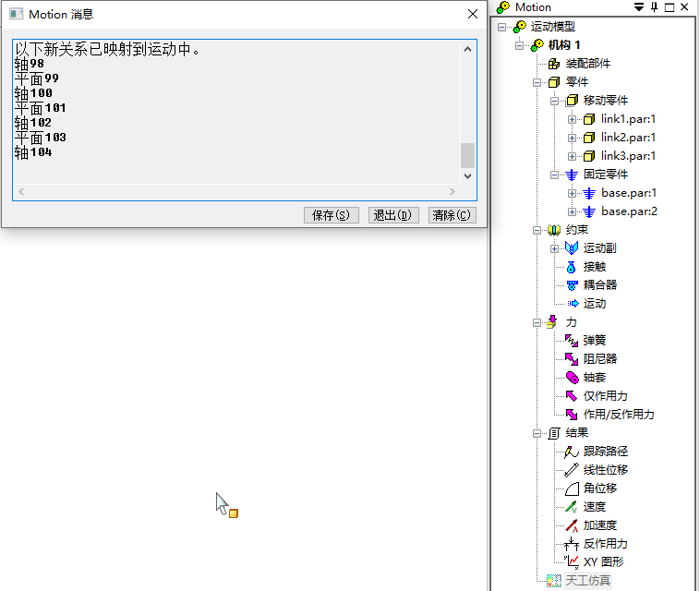
Task: Close the Motion panel
Action: pyautogui.click(x=684, y=7)
